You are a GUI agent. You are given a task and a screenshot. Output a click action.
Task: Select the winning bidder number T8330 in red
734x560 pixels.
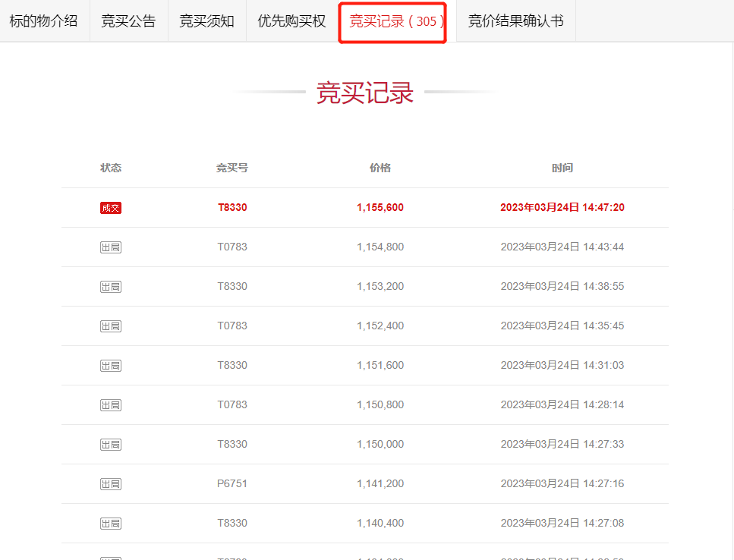[x=232, y=207]
